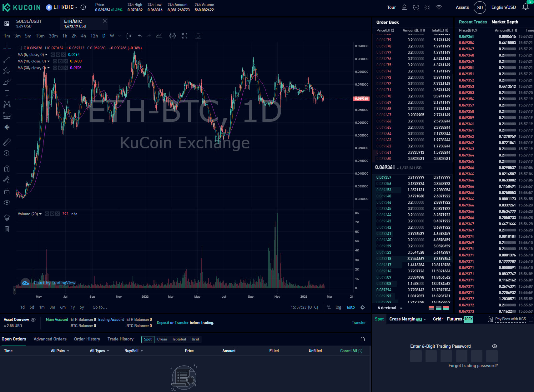Expand the Cross Margin 5X dropdown
Image resolution: width=534 pixels, height=392 pixels.
coord(425,320)
